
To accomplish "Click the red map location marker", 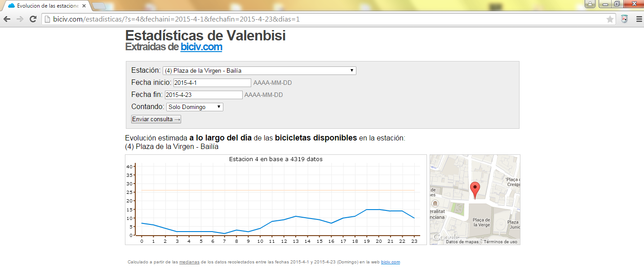I will click(475, 191).
